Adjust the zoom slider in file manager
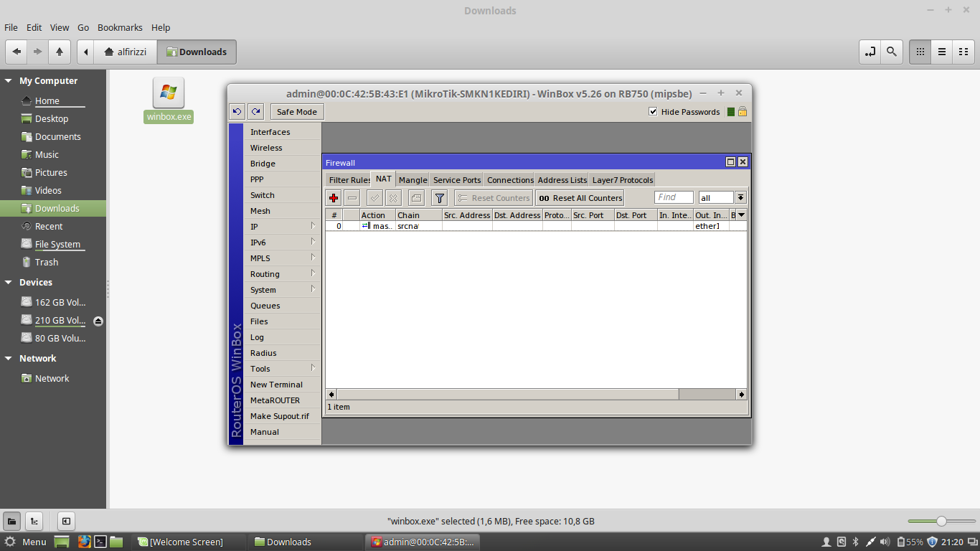Image resolution: width=980 pixels, height=551 pixels. tap(941, 522)
